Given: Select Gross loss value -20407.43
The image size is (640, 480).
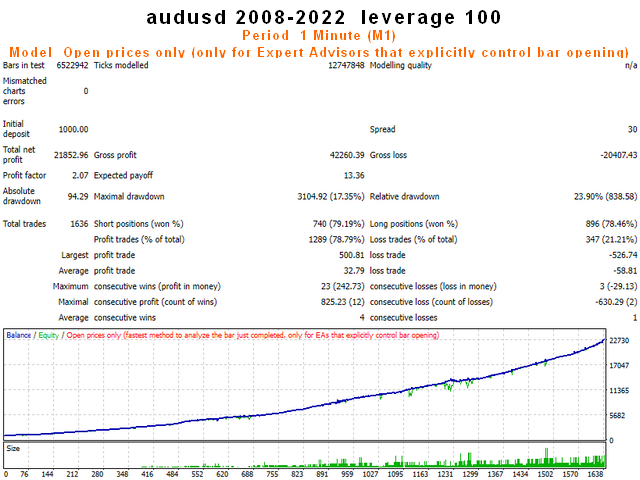Looking at the screenshot, I should (619, 155).
